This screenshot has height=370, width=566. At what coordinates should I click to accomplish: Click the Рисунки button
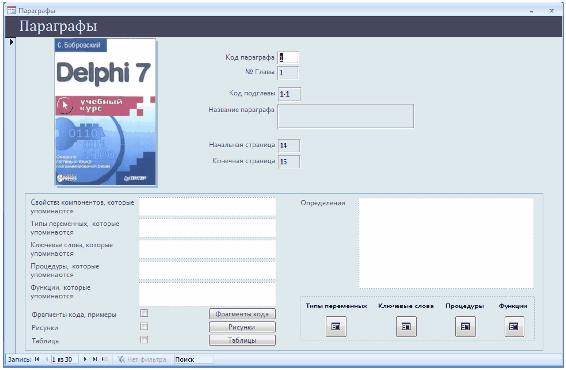point(242,327)
